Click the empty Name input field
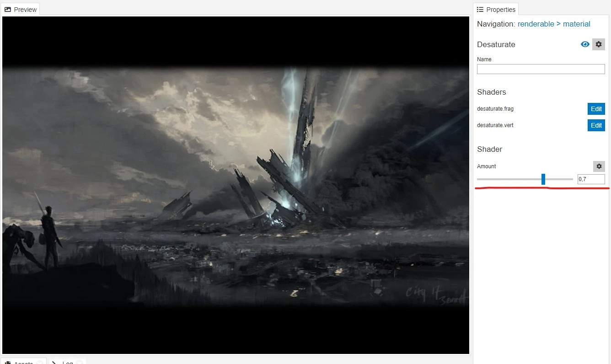This screenshot has width=611, height=364. click(x=541, y=69)
